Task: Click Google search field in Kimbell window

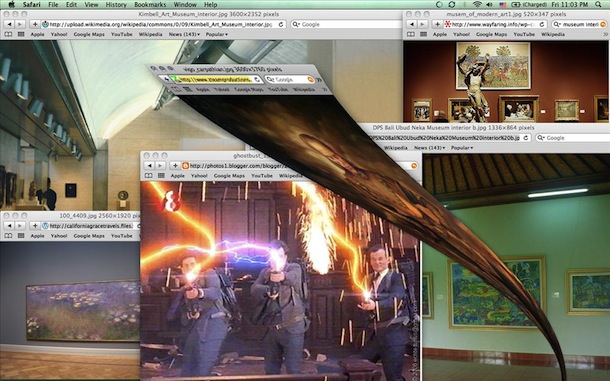Action: [346, 24]
